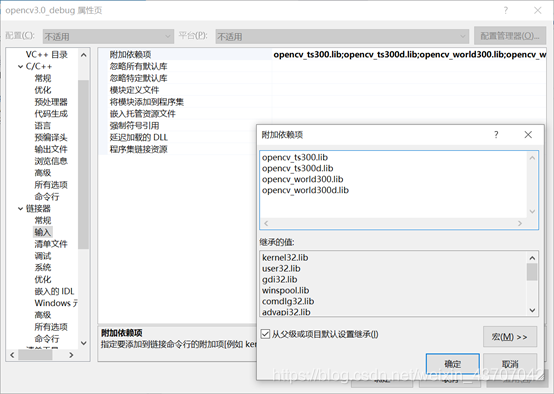The width and height of the screenshot is (554, 394).
Task: Click edit box horizontal scroll-left arrow
Action: [x=266, y=223]
